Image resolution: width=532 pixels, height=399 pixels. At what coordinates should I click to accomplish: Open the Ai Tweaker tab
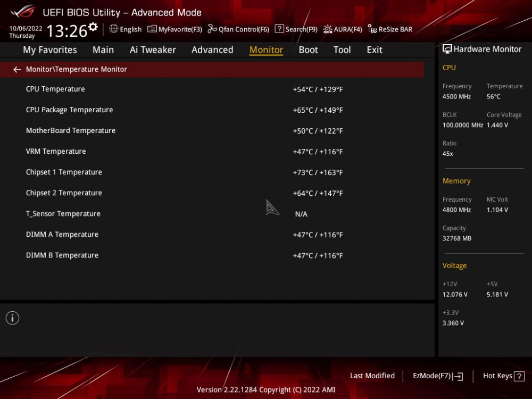(153, 50)
